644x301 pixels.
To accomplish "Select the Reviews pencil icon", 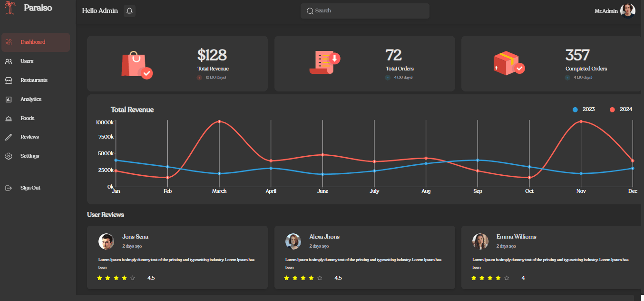I will click(9, 137).
